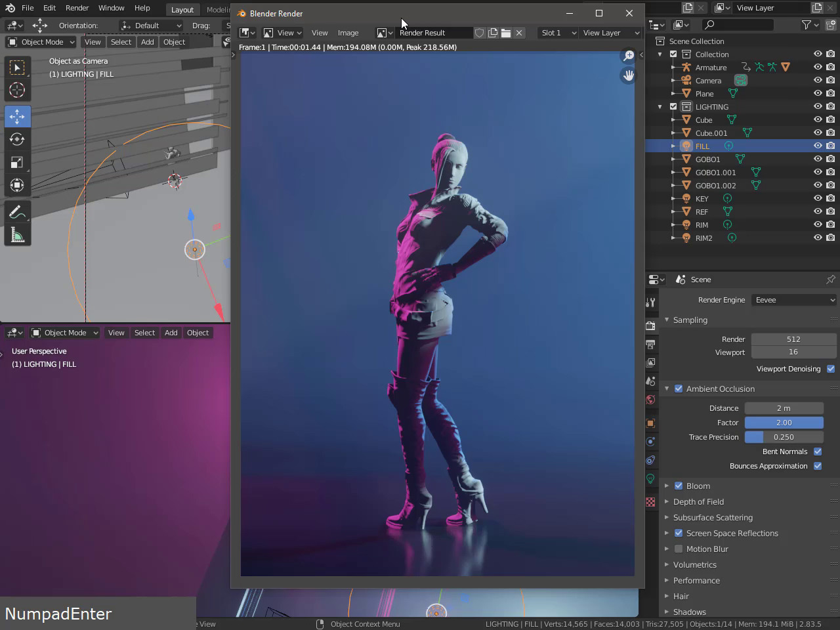Click the fake user shield icon for Render Result

480,33
